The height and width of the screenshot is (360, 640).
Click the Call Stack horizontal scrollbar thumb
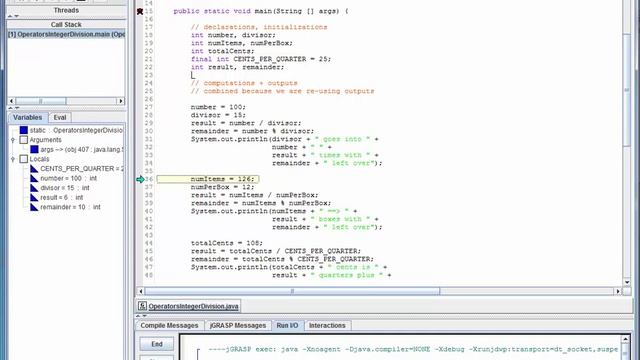(41, 101)
